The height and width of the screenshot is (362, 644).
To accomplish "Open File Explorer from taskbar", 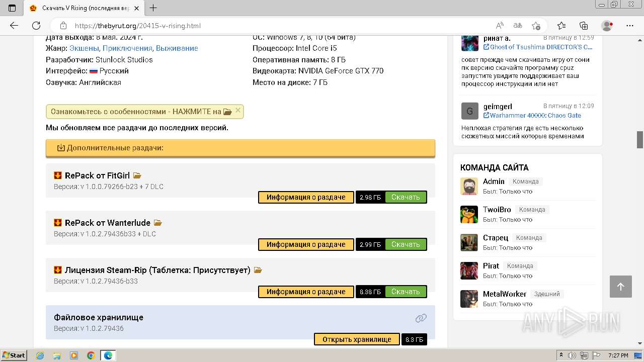I will point(57,355).
